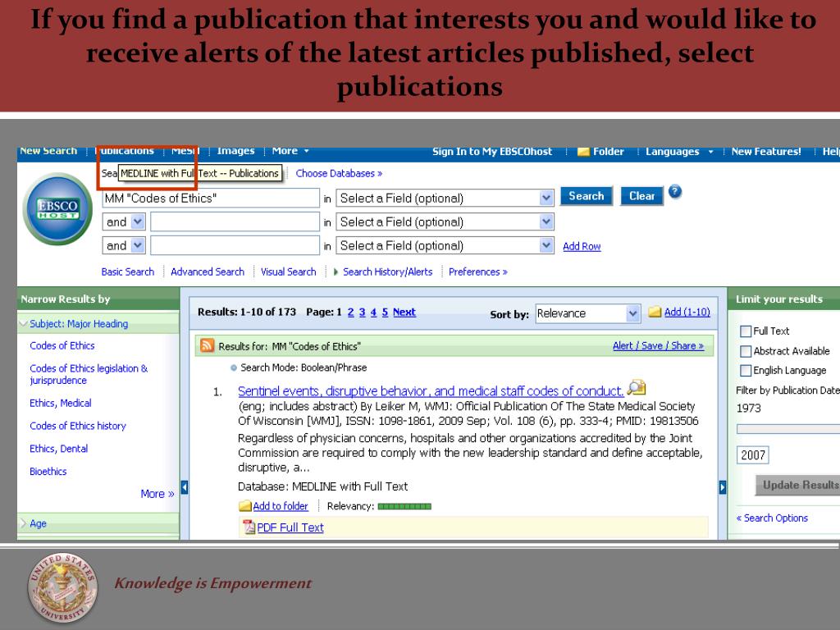Open the Sentinel events article title
Image resolution: width=840 pixels, height=630 pixels.
431,391
